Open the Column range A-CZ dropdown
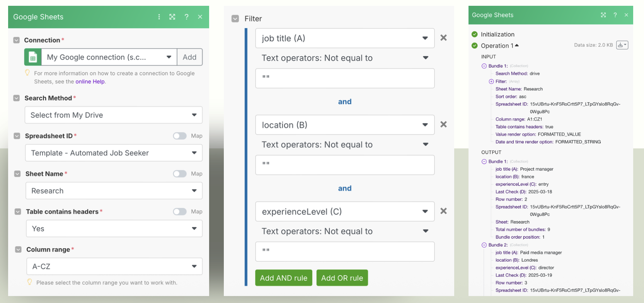This screenshot has width=644, height=303. pos(114,266)
